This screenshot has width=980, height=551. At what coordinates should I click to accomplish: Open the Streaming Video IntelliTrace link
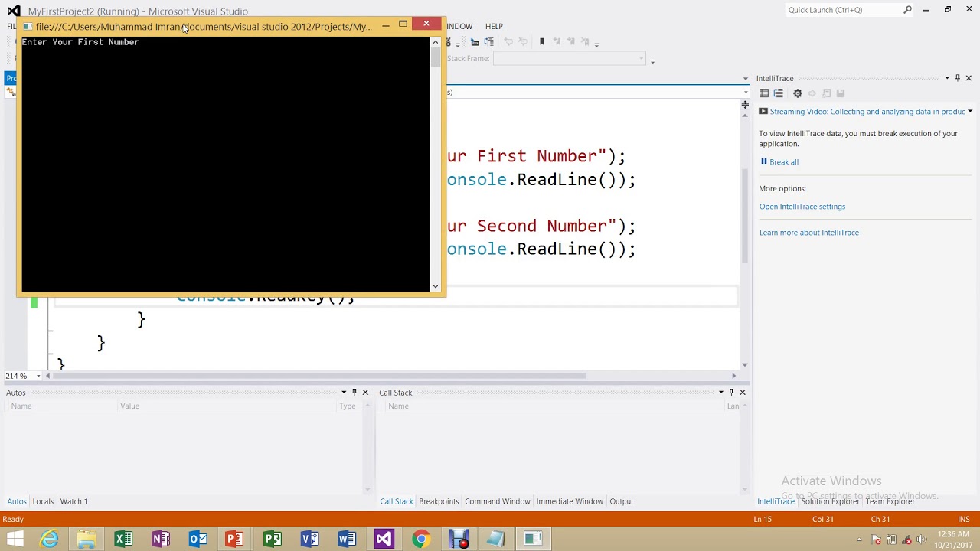[x=867, y=112]
